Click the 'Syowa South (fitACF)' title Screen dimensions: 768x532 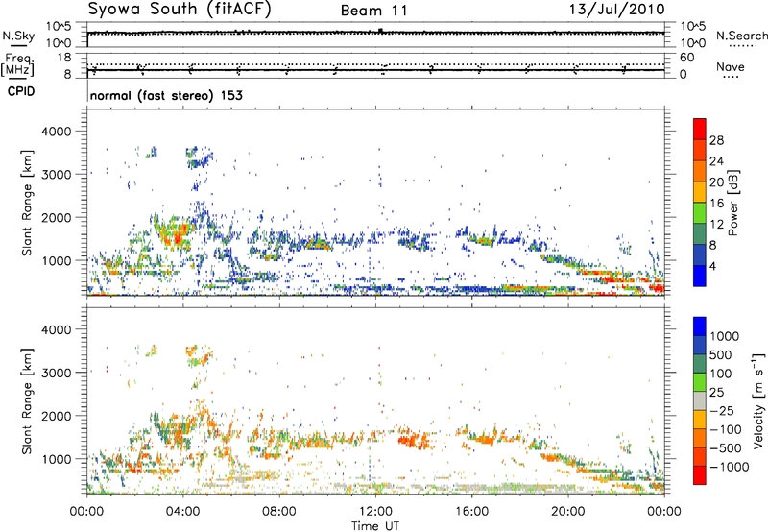pyautogui.click(x=180, y=9)
